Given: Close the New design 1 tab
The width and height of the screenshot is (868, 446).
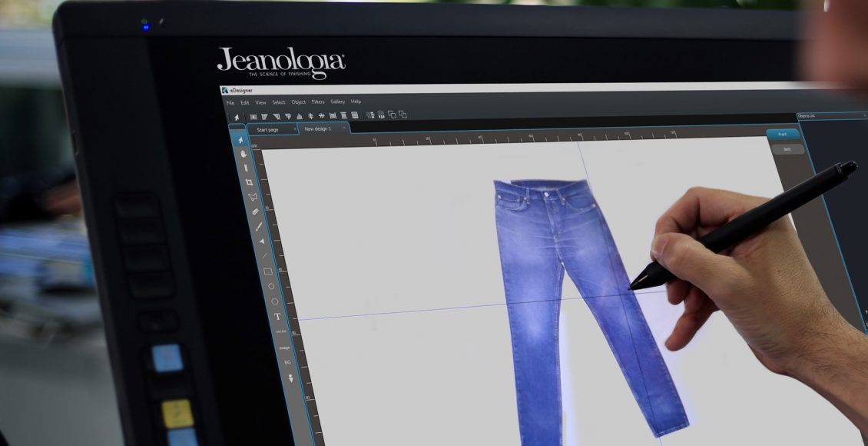Looking at the screenshot, I should click(x=344, y=128).
